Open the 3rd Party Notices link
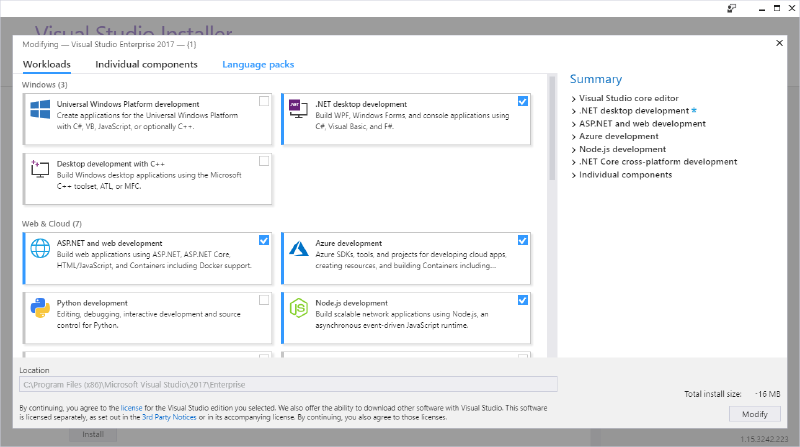The image size is (800, 447). tap(169, 417)
